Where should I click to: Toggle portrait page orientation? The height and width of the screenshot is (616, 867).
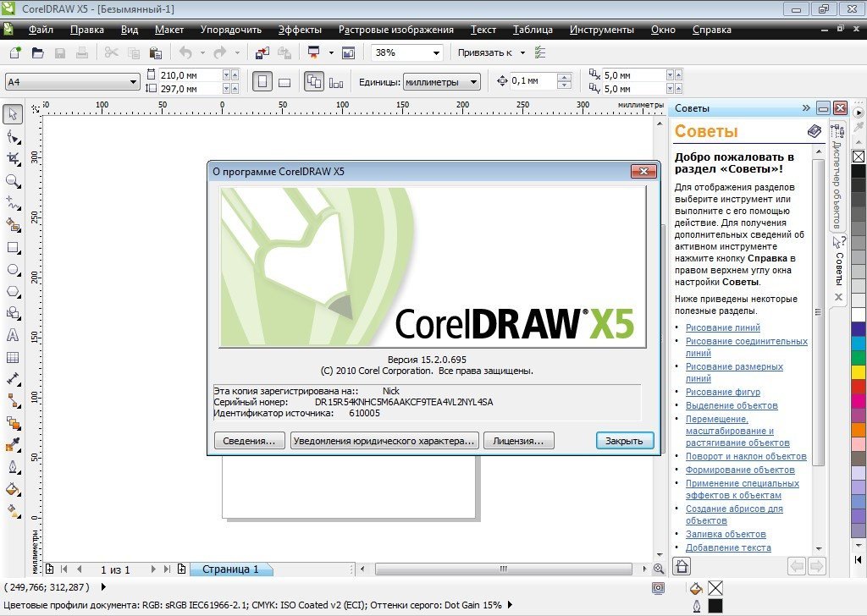262,82
